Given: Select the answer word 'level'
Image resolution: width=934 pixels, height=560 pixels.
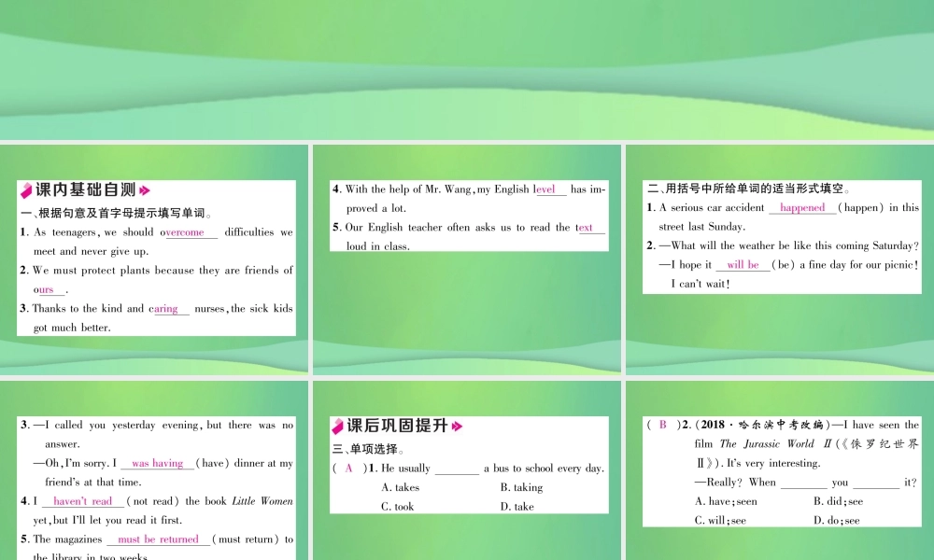Looking at the screenshot, I should click(x=545, y=189).
